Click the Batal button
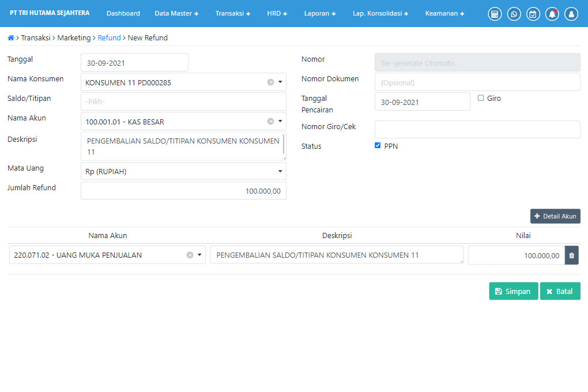 pos(560,291)
